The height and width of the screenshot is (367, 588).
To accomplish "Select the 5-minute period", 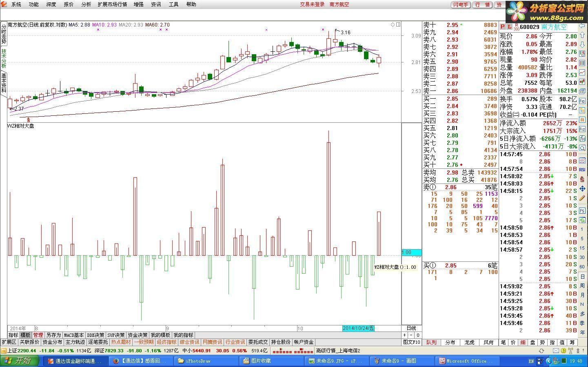I will pyautogui.click(x=582, y=239).
